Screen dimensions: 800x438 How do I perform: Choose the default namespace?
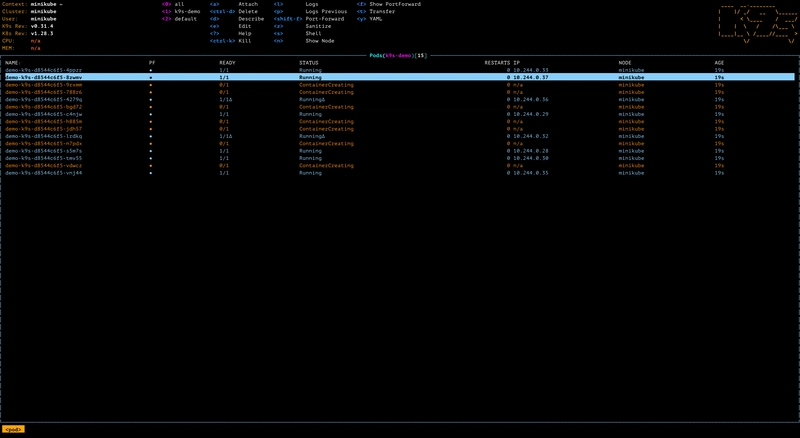click(186, 19)
